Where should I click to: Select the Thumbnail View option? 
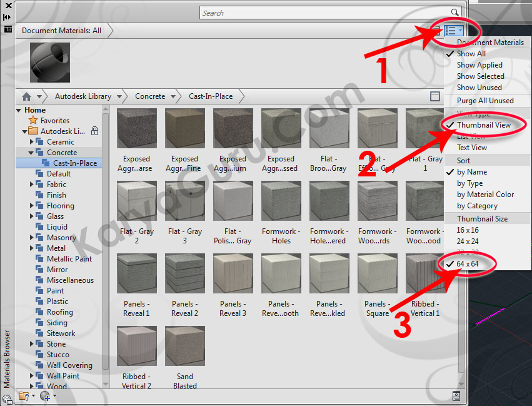click(483, 125)
